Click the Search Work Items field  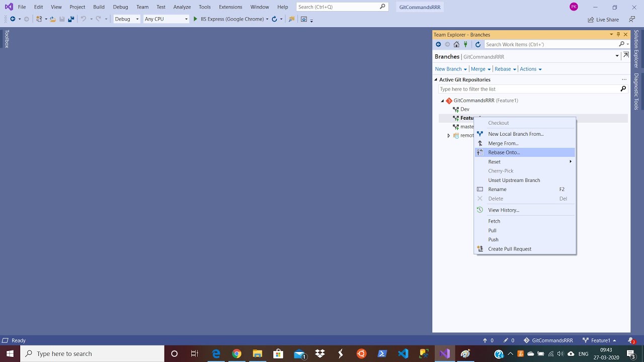[551, 44]
